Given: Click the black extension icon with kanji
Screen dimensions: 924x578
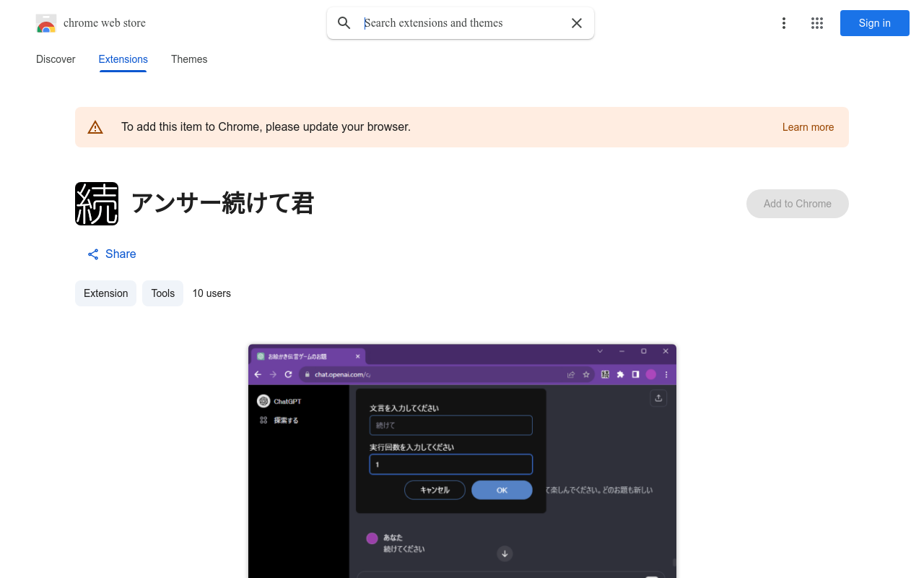Looking at the screenshot, I should pyautogui.click(x=97, y=204).
